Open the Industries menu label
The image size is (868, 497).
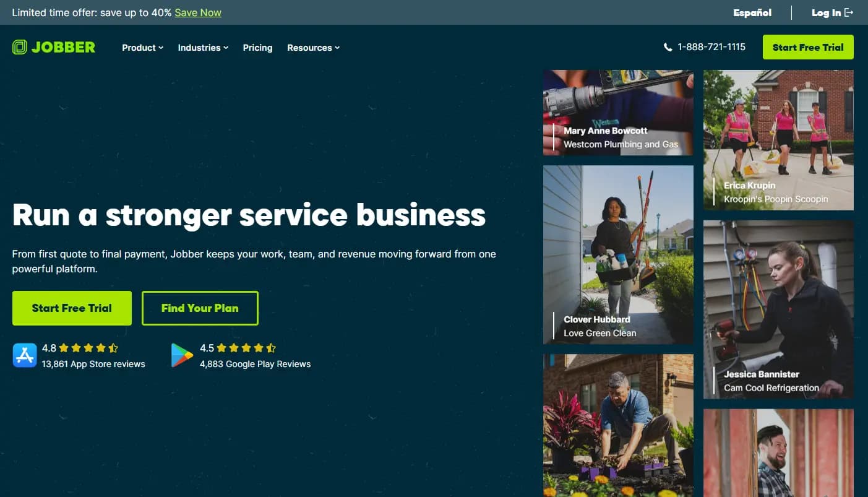coord(199,48)
